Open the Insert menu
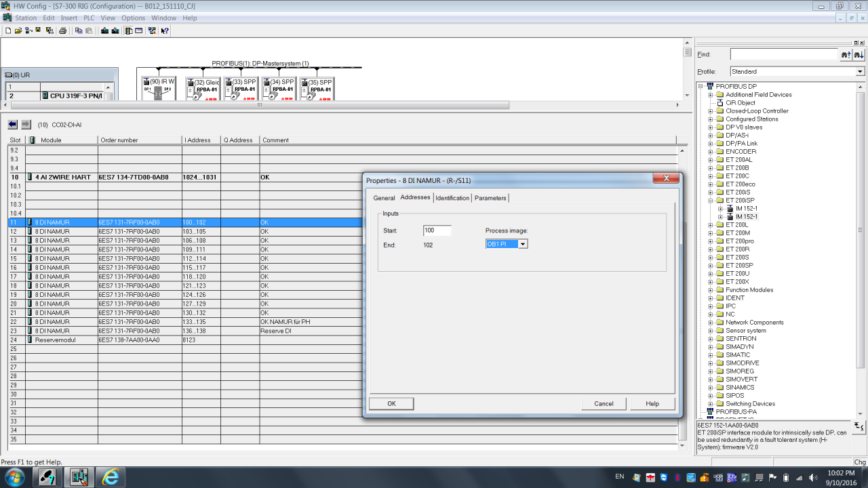The width and height of the screenshot is (868, 488). 69,18
